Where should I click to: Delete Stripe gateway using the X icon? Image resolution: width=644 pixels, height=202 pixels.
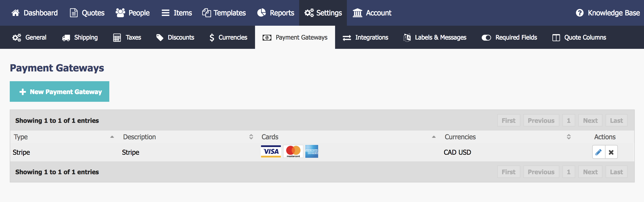[611, 152]
